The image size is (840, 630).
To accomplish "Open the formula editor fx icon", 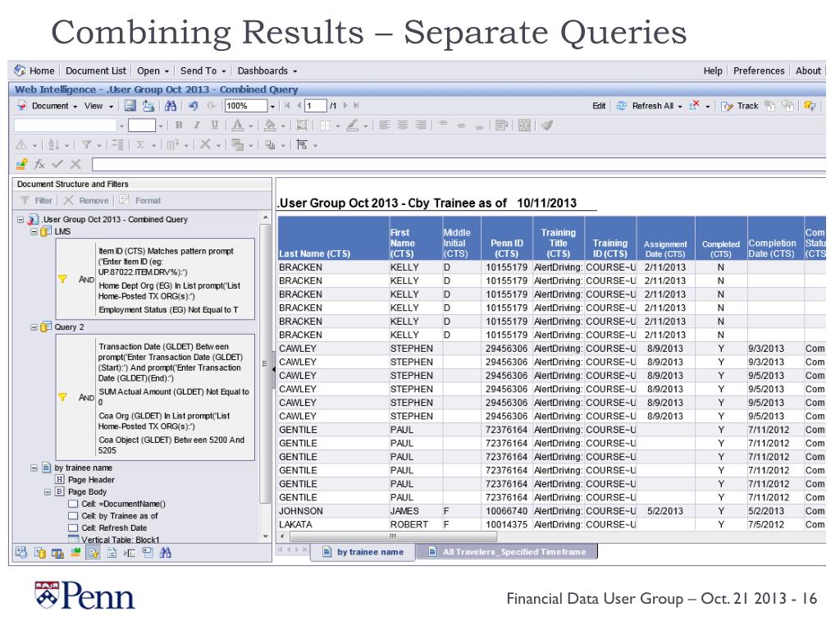I will click(x=37, y=165).
